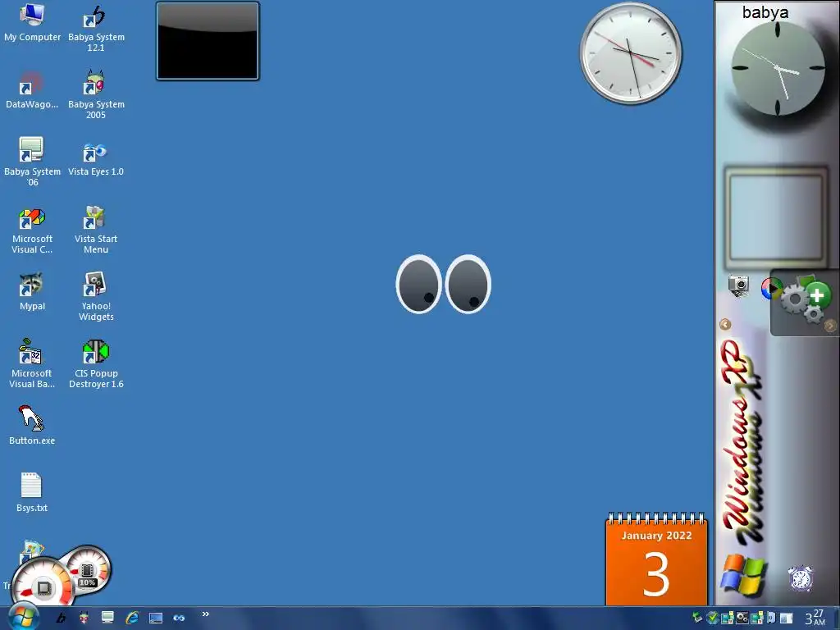This screenshot has width=840, height=630.
Task: Select the Bsys.txt text file
Action: click(32, 492)
